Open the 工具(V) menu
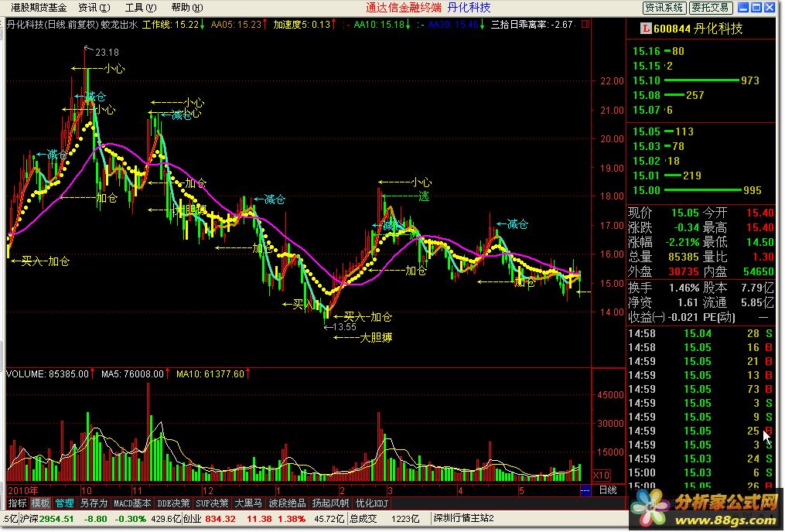This screenshot has height=532, width=785. 141,8
